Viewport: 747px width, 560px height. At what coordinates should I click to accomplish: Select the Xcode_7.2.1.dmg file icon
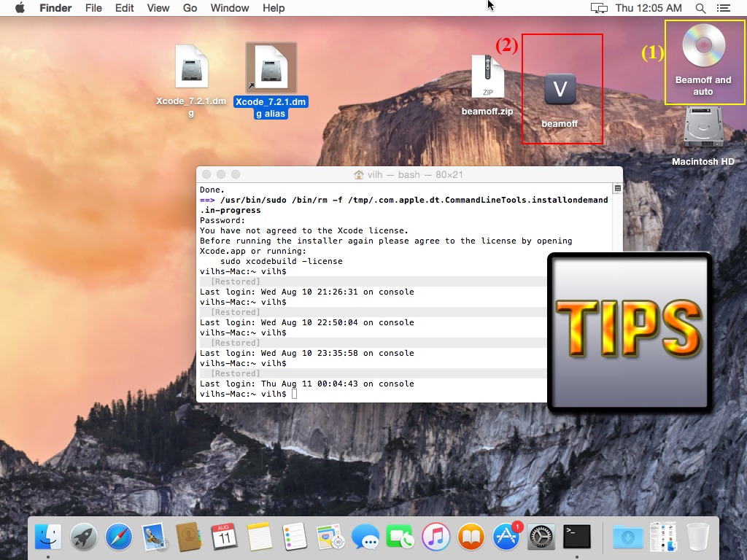click(x=192, y=66)
